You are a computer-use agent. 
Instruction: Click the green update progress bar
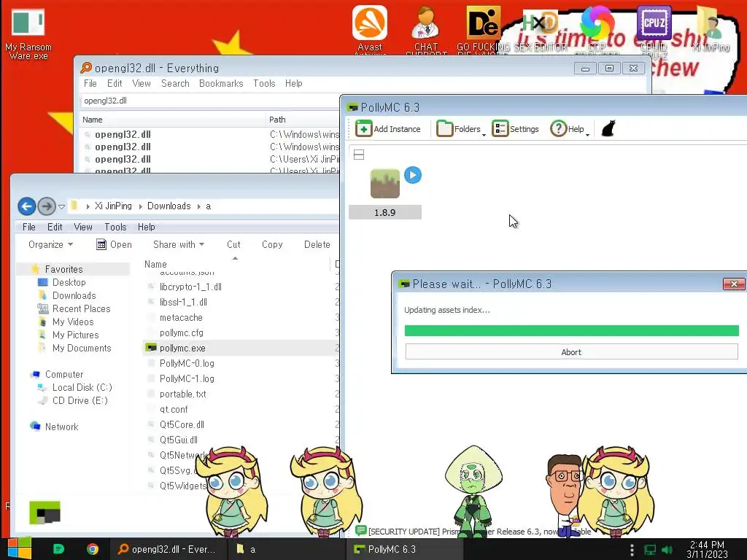[571, 330]
